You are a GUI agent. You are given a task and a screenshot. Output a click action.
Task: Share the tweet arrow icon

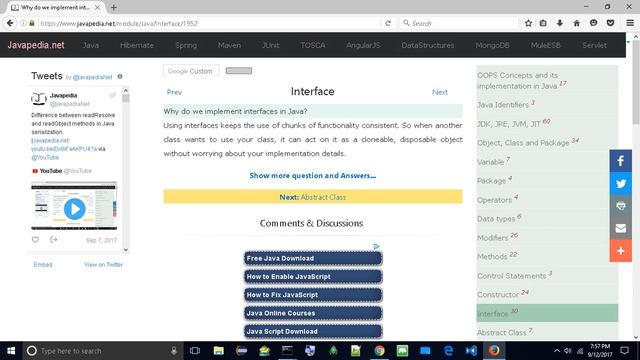(53, 240)
